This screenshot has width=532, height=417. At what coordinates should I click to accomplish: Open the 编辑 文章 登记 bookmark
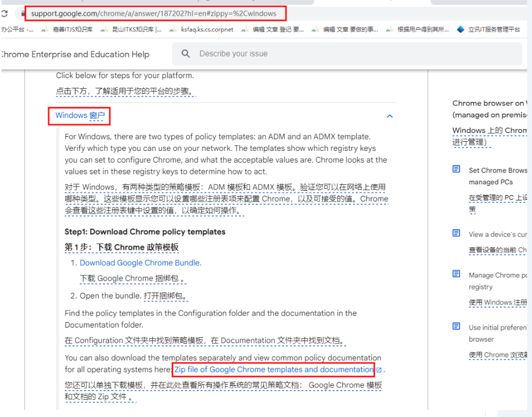point(273,30)
